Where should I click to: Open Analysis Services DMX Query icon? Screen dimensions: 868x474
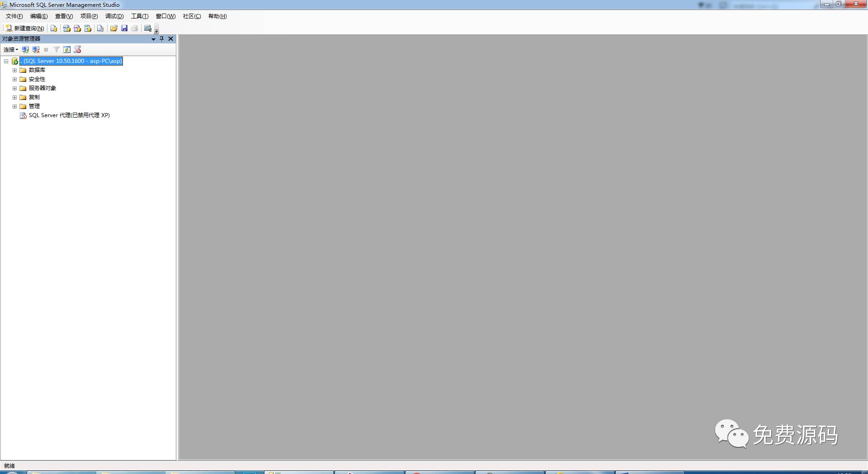pos(77,28)
